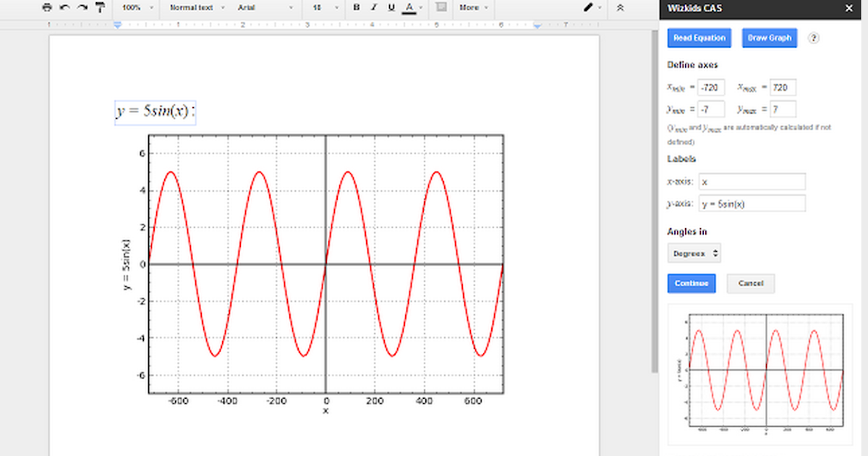This screenshot has height=456, width=868.
Task: Click the x-axis label input field
Action: [x=752, y=182]
